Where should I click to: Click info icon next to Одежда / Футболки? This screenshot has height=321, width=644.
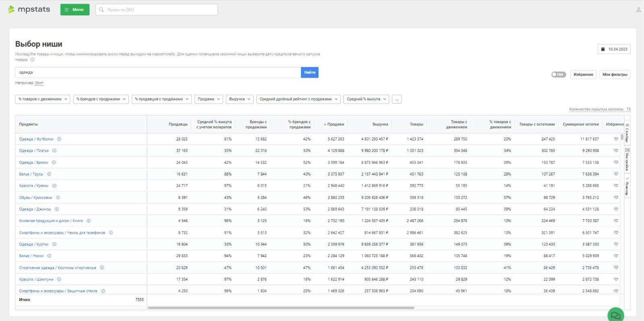59,139
